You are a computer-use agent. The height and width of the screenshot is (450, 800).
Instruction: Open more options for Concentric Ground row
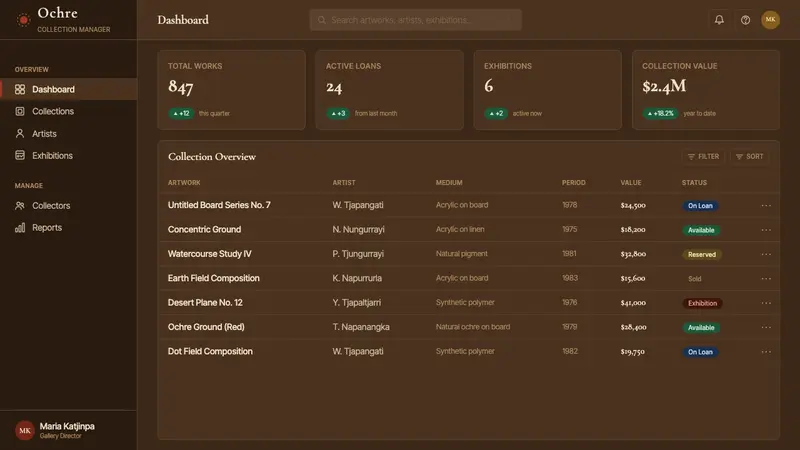[x=766, y=230]
